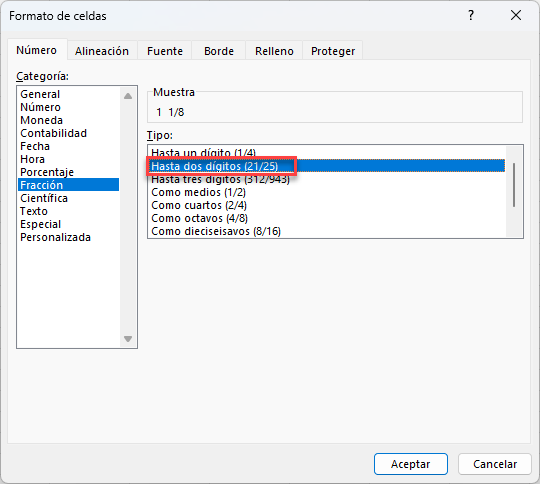540x484 pixels.
Task: Open the Borde tab
Action: click(219, 51)
